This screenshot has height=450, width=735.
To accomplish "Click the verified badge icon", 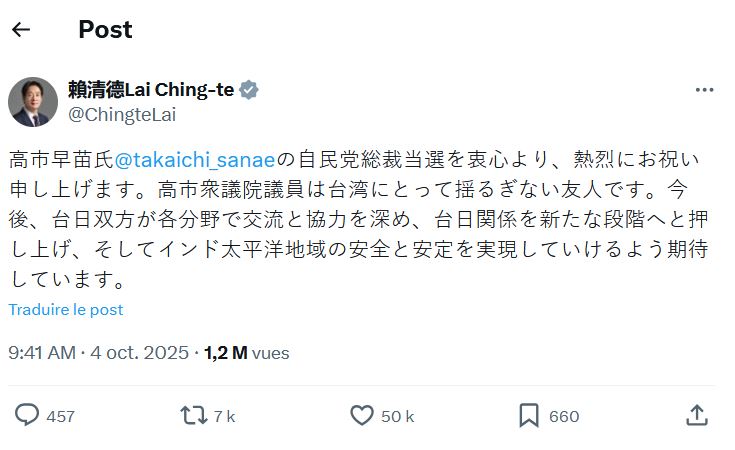I will tap(249, 90).
